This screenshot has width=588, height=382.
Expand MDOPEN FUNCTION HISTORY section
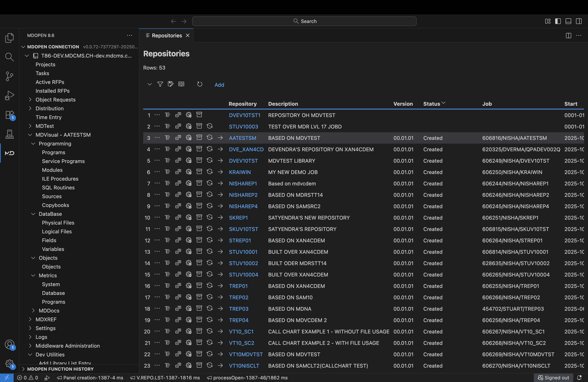(x=60, y=369)
